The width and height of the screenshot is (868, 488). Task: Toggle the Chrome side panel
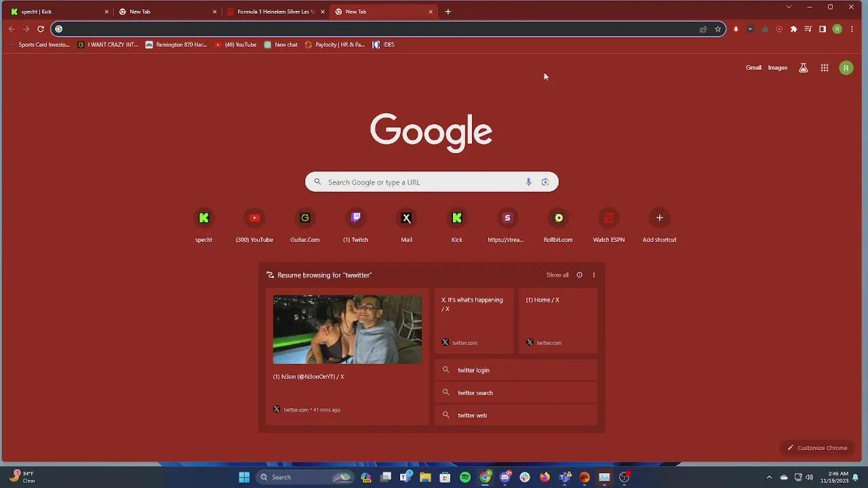click(x=823, y=29)
